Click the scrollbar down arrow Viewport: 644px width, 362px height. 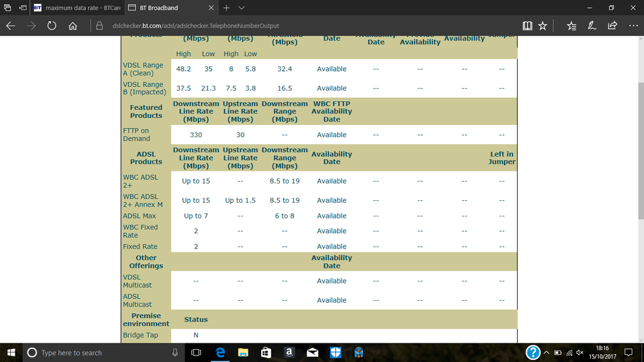641,340
